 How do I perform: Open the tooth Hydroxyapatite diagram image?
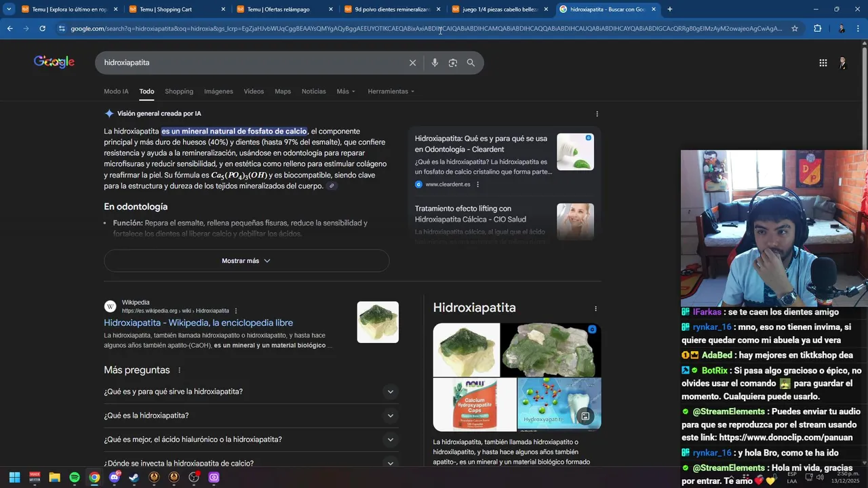(559, 405)
